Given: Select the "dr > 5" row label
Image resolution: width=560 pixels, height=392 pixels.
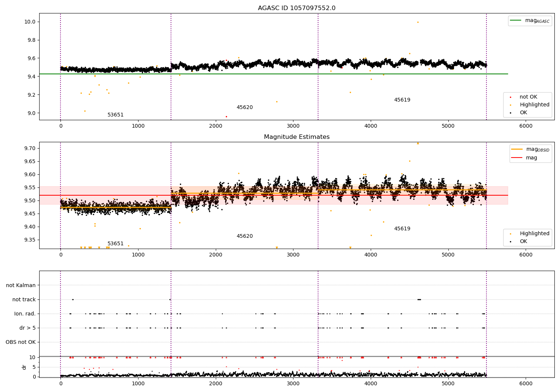Looking at the screenshot, I should tap(28, 328).
